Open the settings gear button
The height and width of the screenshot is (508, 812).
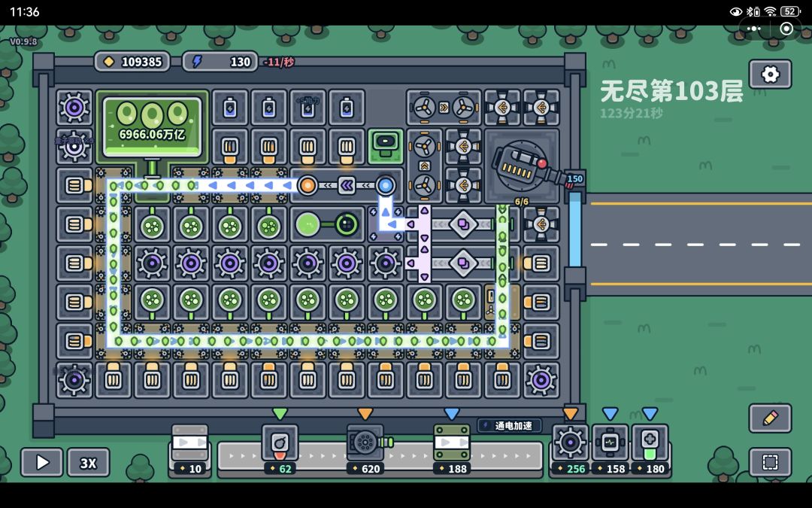click(770, 74)
